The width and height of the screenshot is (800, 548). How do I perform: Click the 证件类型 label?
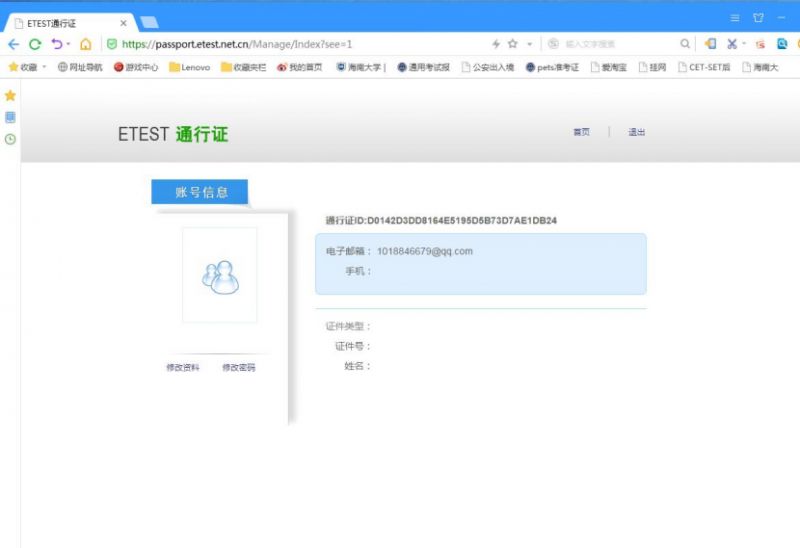click(348, 326)
